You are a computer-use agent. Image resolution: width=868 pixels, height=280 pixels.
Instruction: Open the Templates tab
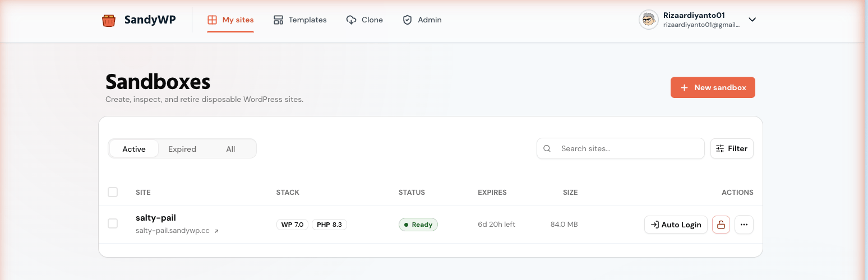(300, 20)
